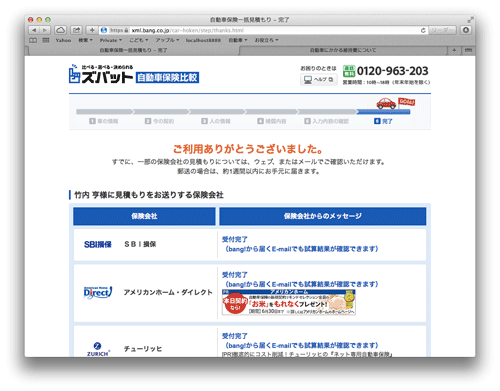Show all tabs button at the tab bar end
The width and height of the screenshot is (500, 391).
tap(468, 50)
